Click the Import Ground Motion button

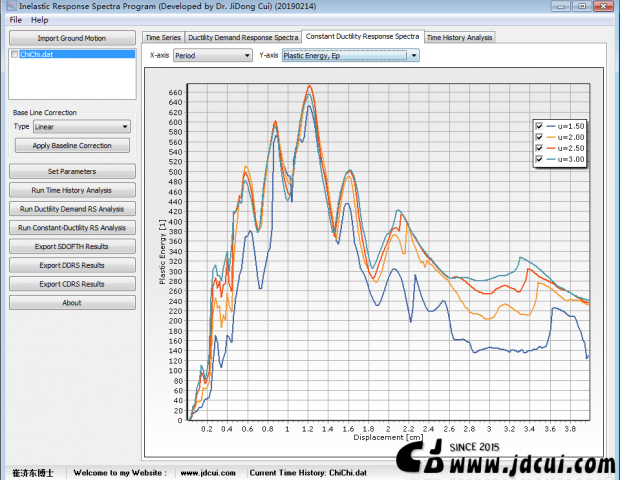tap(71, 38)
